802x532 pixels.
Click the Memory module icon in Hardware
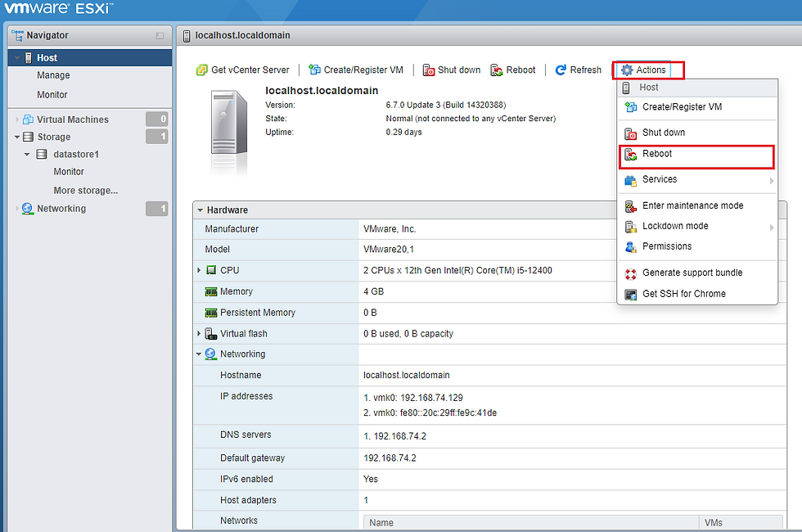(211, 291)
